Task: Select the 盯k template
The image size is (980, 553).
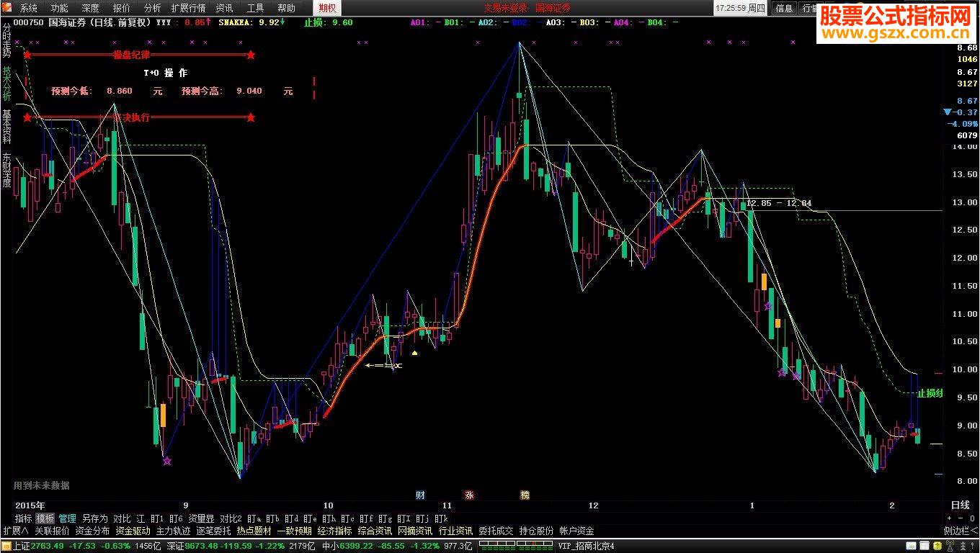Action: click(x=441, y=518)
